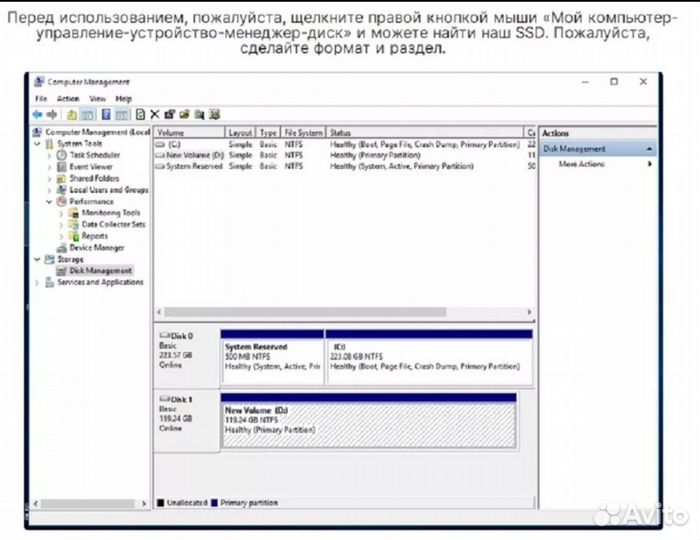Click the System Tools icon in the tree
Viewport: 700px width, 540px height.
(50, 143)
